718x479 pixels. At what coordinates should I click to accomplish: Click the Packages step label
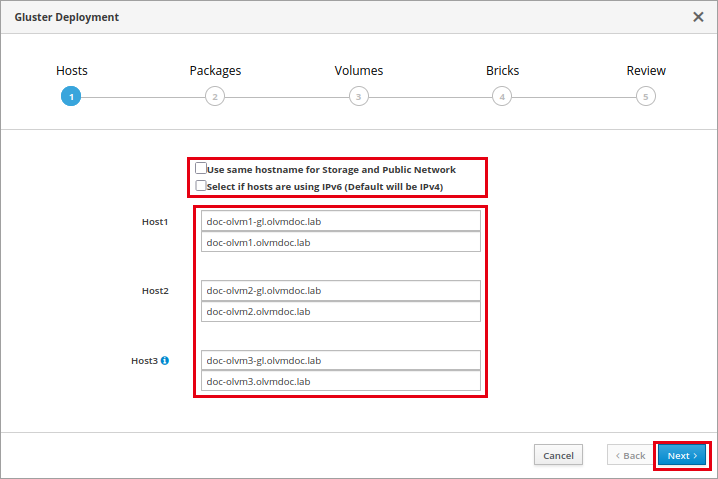215,71
